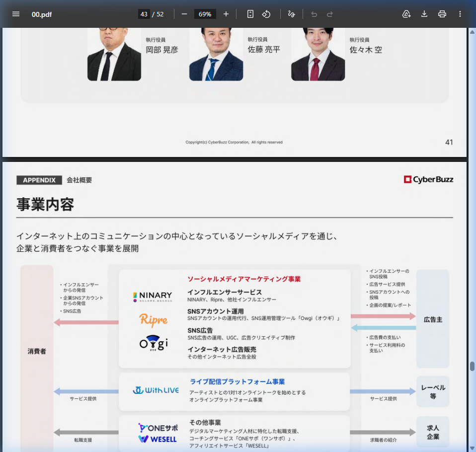Download the PDF file
Viewport: 476px width, 452px height.
coord(424,14)
